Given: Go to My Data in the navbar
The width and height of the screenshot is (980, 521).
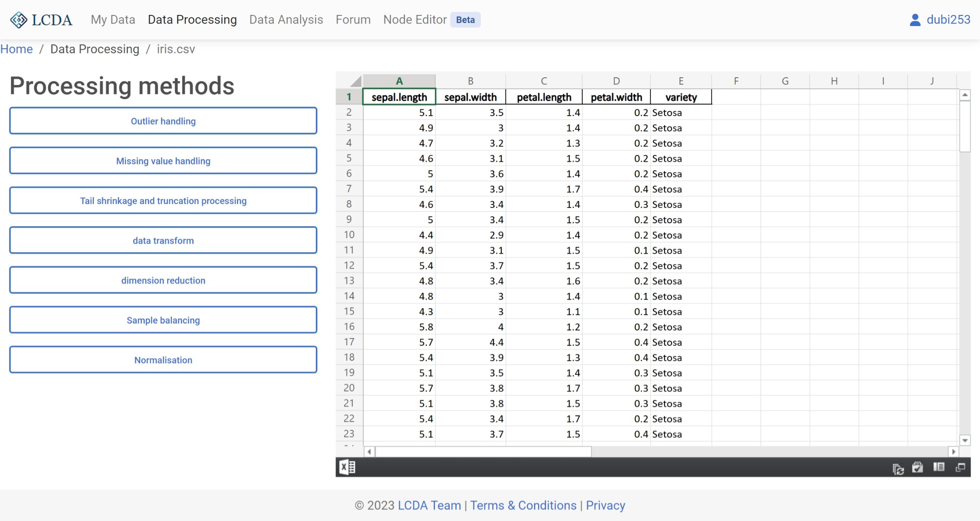Looking at the screenshot, I should [113, 20].
